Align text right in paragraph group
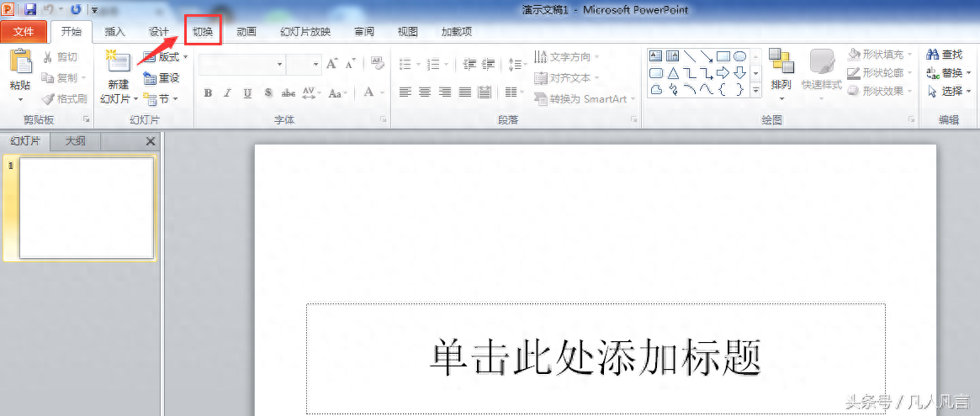 (x=445, y=92)
